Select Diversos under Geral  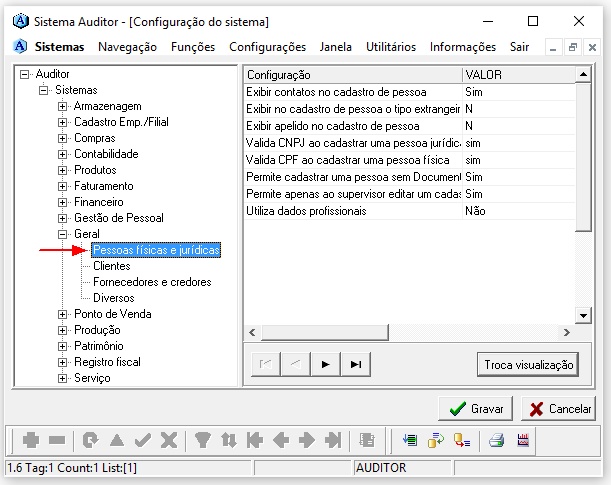click(113, 298)
